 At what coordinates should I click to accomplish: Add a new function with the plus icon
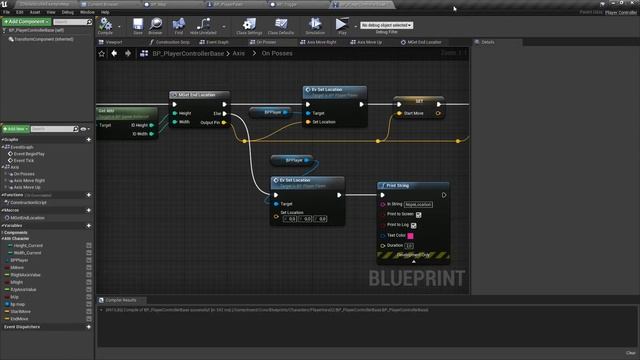(x=89, y=195)
